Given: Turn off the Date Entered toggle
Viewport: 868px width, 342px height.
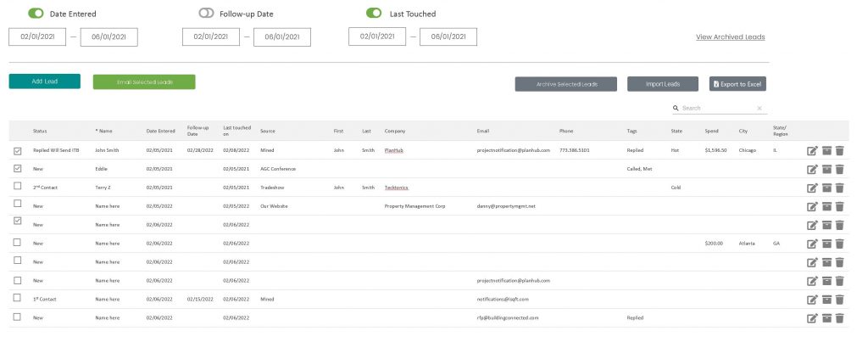Looking at the screenshot, I should click(x=36, y=14).
